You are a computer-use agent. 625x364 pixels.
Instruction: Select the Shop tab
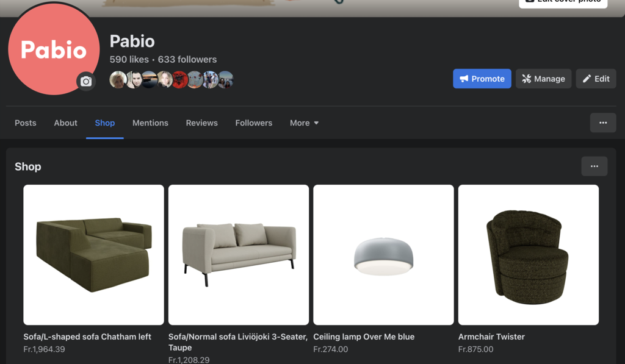click(x=105, y=123)
